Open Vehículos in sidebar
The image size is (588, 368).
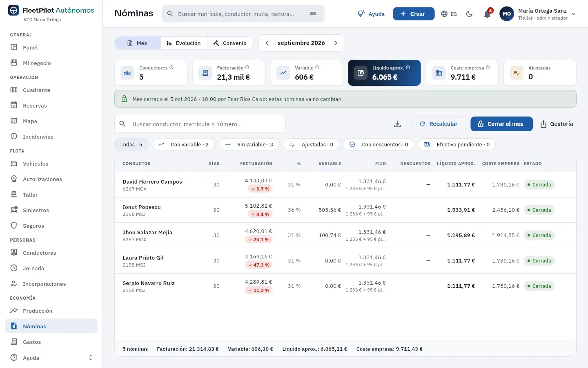[x=51, y=164]
